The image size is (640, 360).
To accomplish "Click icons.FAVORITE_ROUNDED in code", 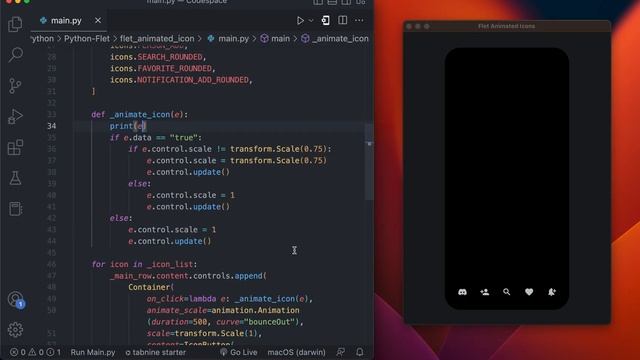I will point(162,68).
